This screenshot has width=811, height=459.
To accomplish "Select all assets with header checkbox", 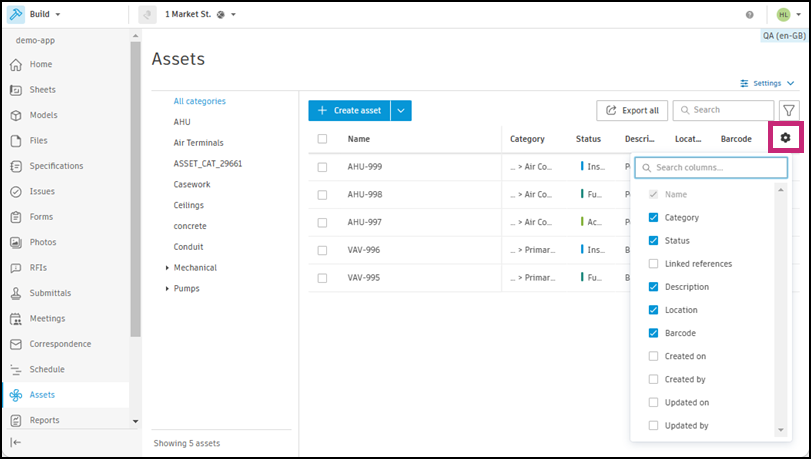I will [x=322, y=139].
